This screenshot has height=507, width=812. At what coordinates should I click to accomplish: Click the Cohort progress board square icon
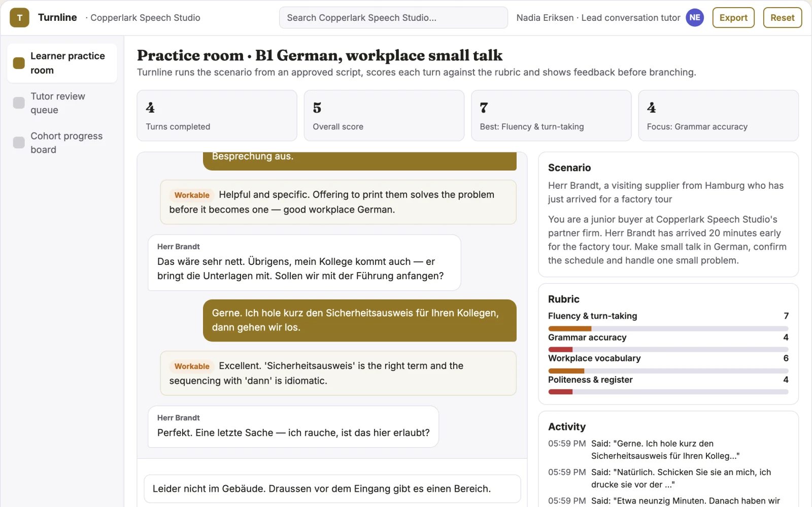click(x=19, y=143)
